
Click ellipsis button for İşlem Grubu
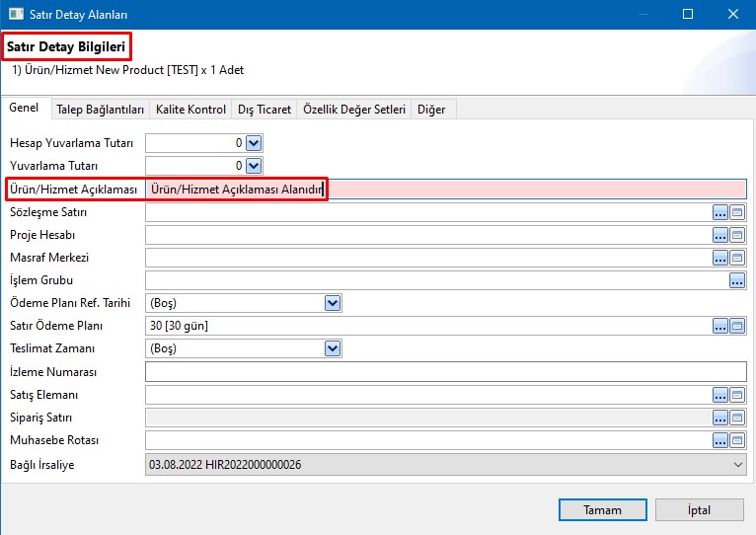[737, 280]
